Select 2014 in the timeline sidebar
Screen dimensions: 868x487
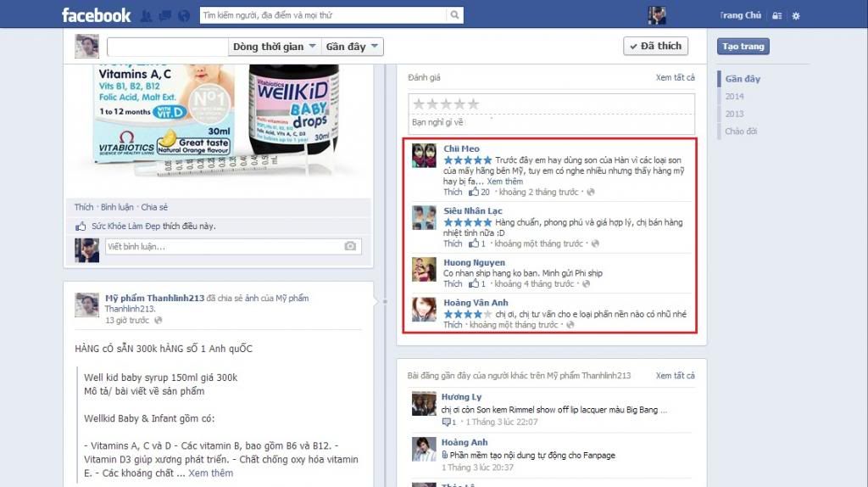coord(734,97)
